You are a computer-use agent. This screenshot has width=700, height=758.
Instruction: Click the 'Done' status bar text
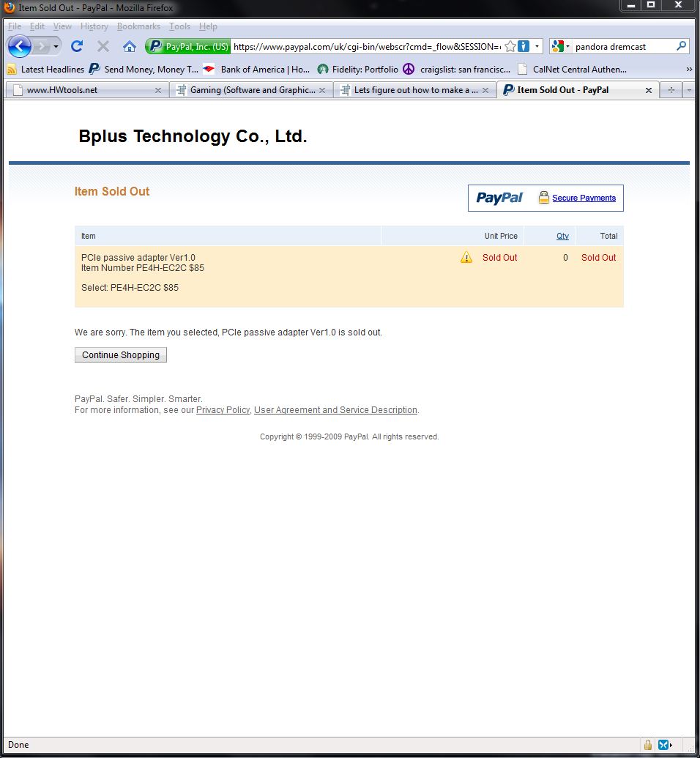click(x=18, y=745)
